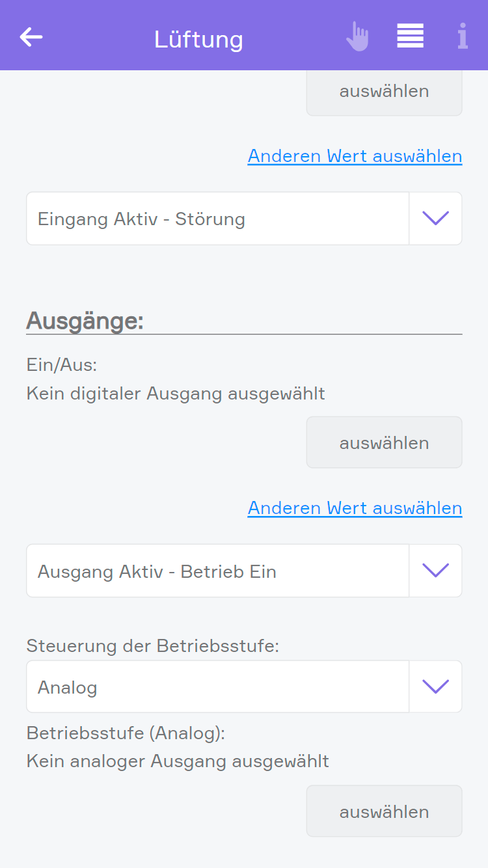Click the 'Kein analoger Ausgang ausgewählt' text
The height and width of the screenshot is (868, 488).
(x=178, y=761)
